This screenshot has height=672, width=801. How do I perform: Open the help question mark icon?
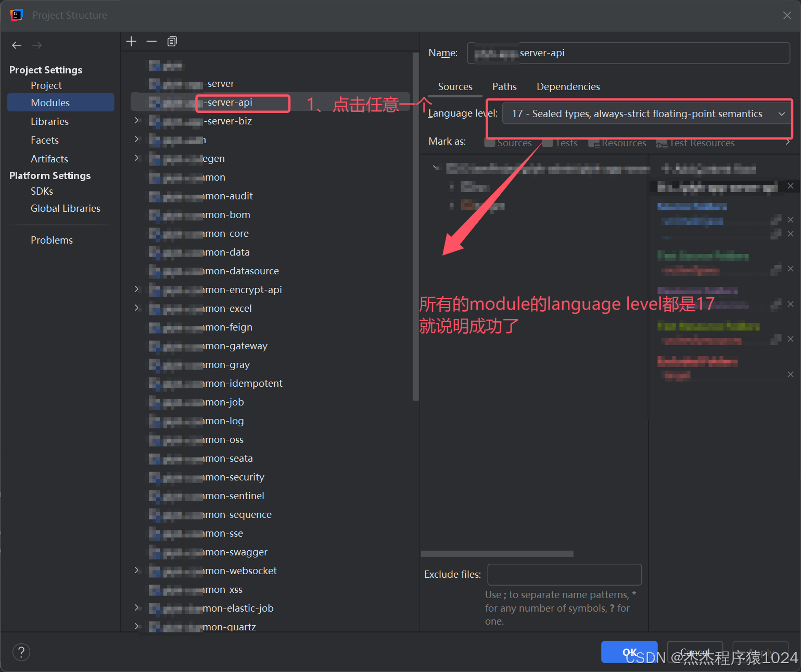pyautogui.click(x=21, y=652)
